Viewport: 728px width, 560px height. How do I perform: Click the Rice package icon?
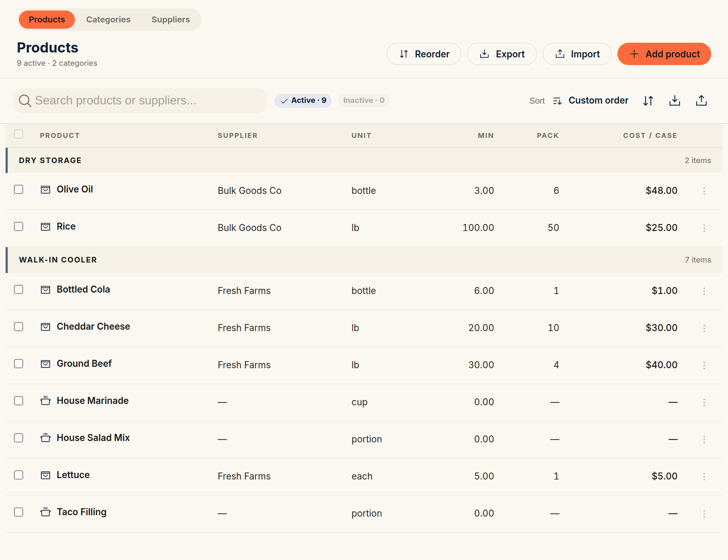pyautogui.click(x=45, y=226)
